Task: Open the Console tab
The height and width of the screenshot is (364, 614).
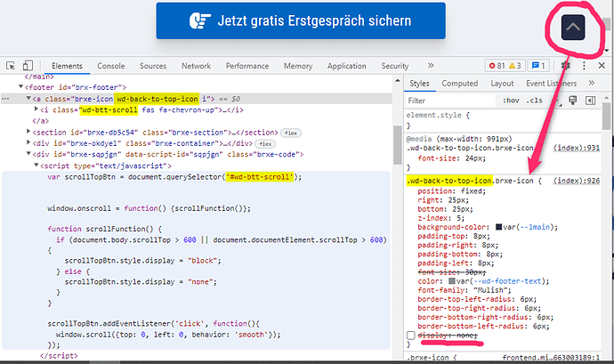Action: pos(111,66)
